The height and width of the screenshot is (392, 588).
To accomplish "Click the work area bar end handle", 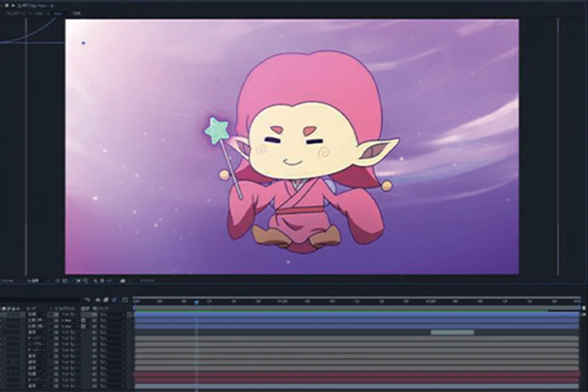I will 583,308.
